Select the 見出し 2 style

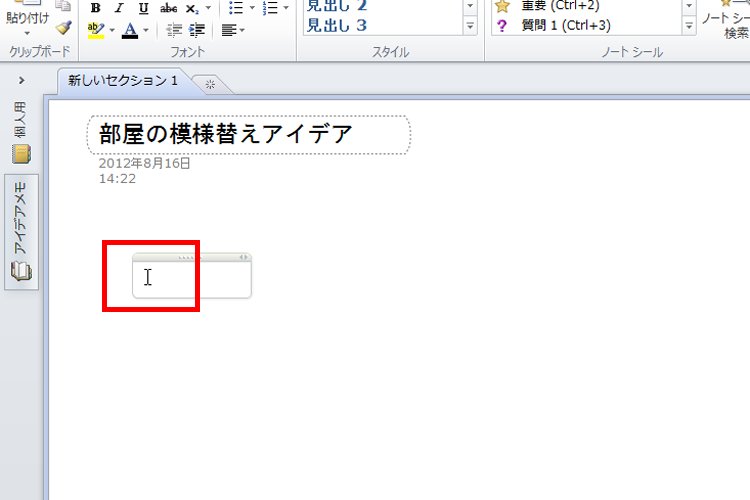coord(336,6)
